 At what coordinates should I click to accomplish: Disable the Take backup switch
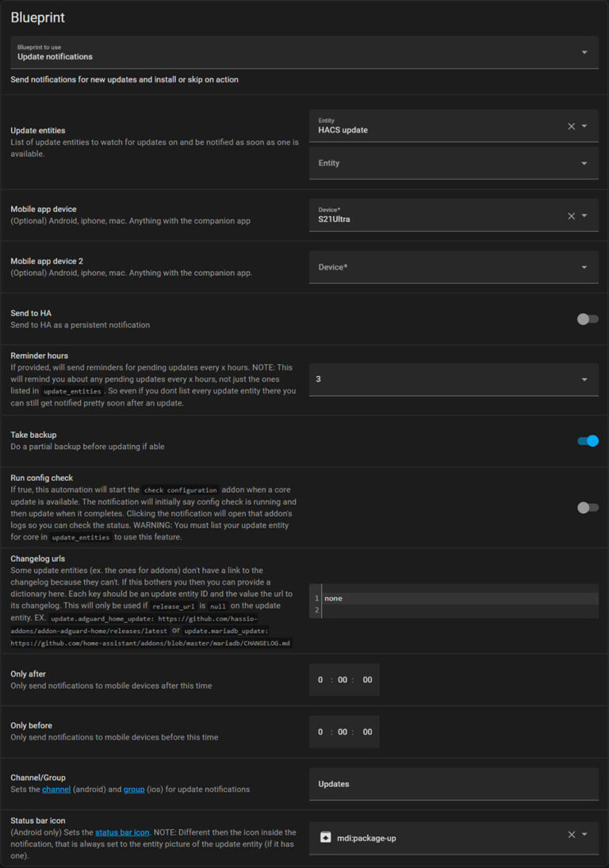[x=588, y=440]
